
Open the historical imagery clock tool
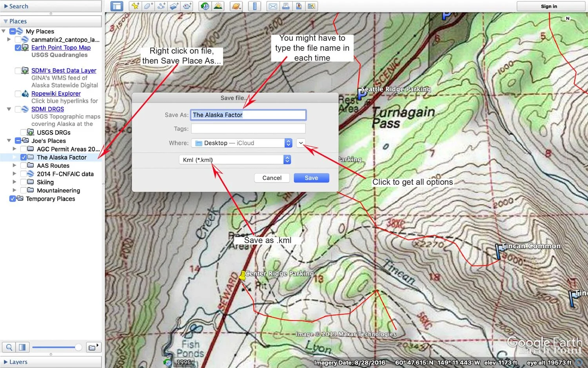(205, 6)
